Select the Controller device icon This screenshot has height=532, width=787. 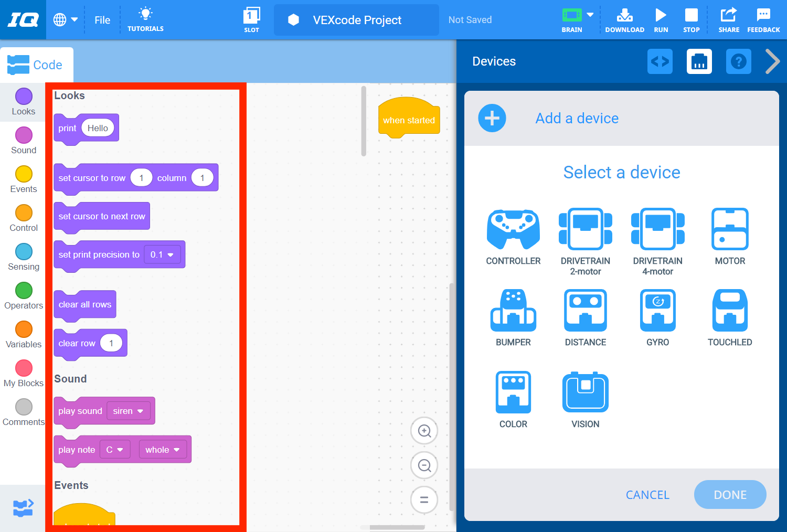[x=513, y=229]
